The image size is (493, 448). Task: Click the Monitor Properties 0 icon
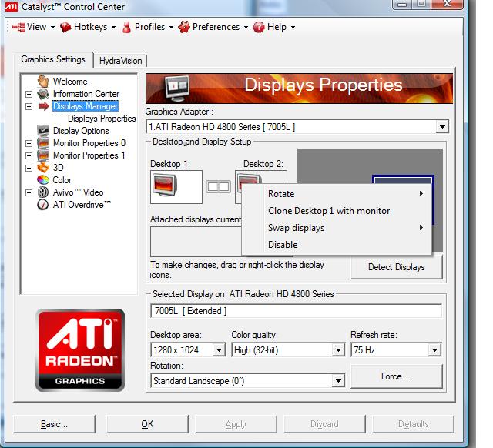click(43, 143)
